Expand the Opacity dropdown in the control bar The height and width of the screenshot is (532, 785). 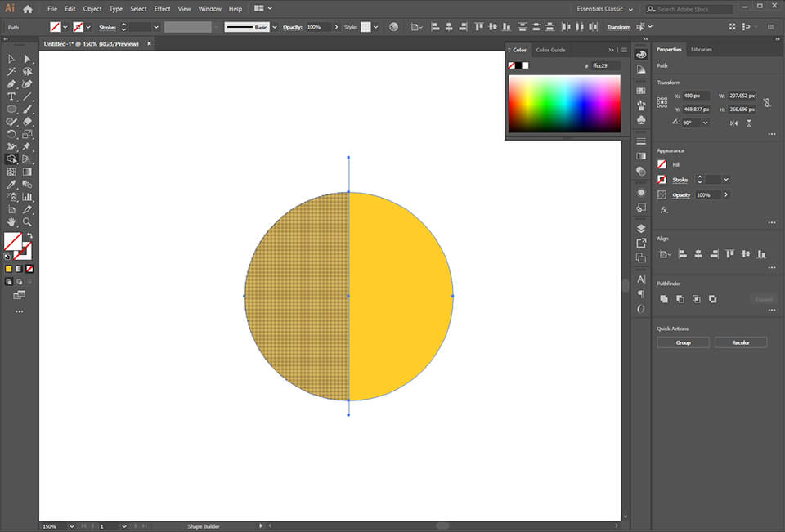pos(336,26)
